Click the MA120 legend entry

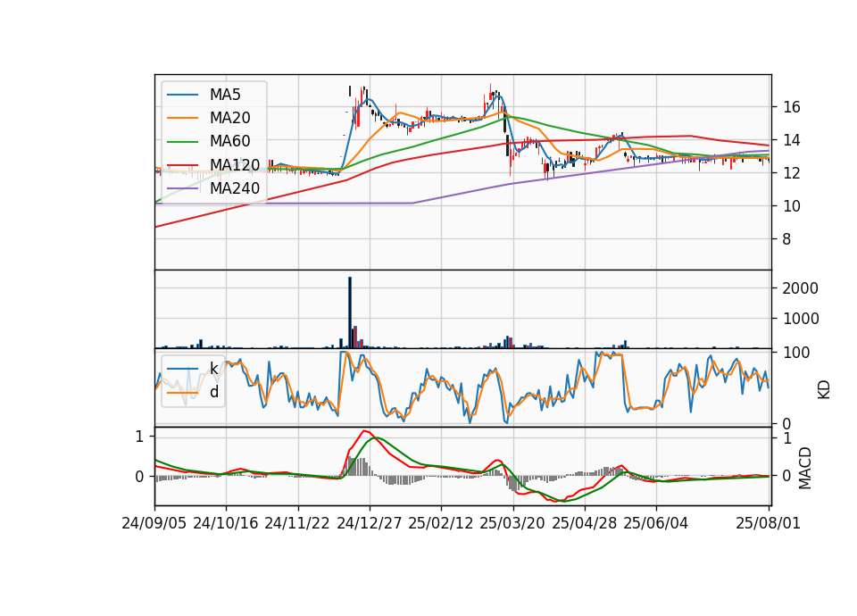pos(213,164)
